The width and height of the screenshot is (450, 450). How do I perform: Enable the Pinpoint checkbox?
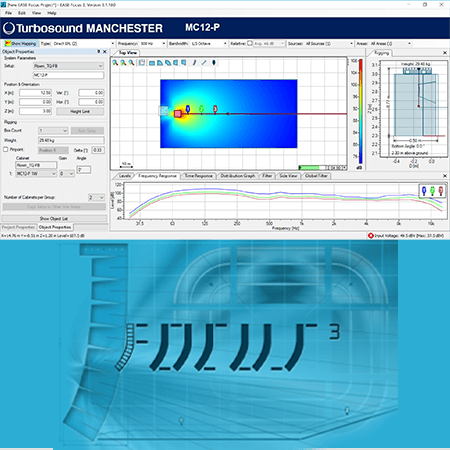[x=6, y=150]
